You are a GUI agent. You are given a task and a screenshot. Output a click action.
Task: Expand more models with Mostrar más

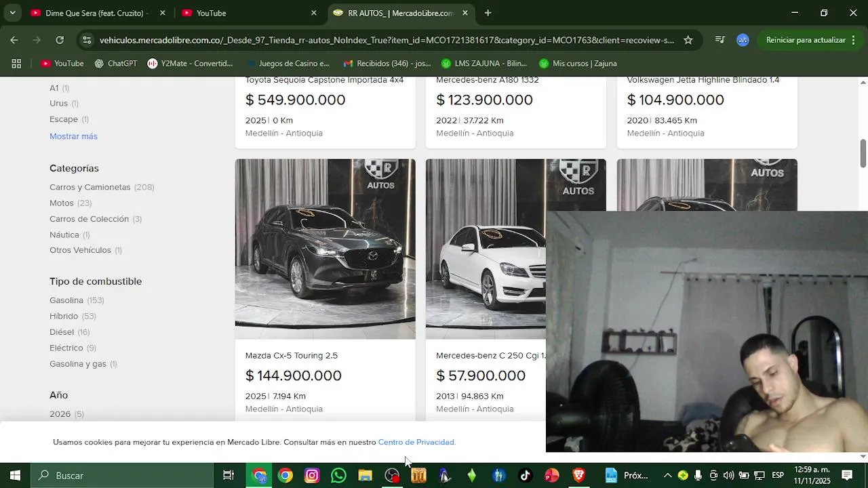pos(73,136)
